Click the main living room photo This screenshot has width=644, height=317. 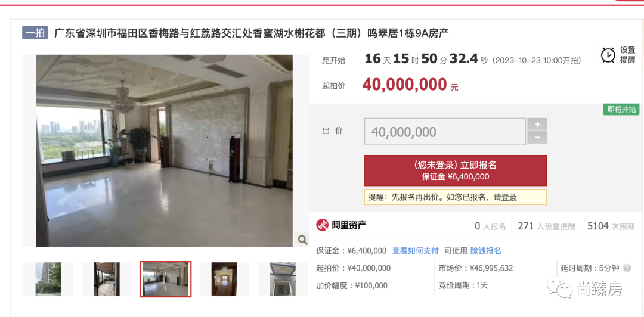[165, 151]
